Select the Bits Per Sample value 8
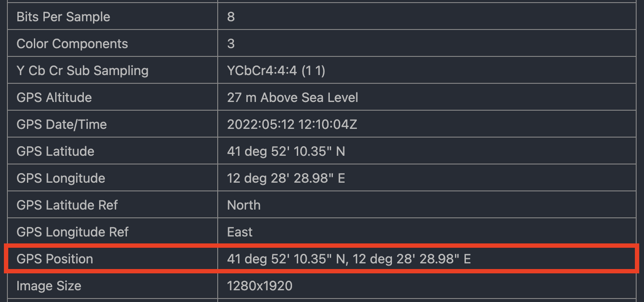The image size is (644, 302). [231, 17]
